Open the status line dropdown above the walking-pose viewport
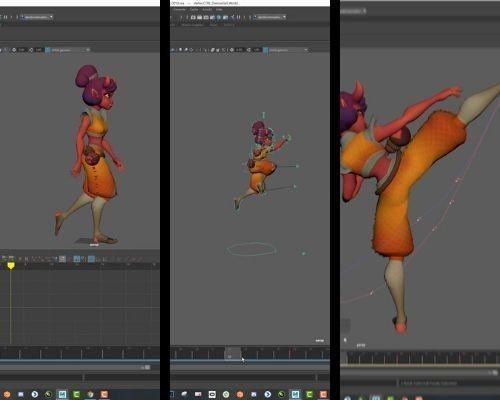The width and height of the screenshot is (500, 400). pos(37,17)
